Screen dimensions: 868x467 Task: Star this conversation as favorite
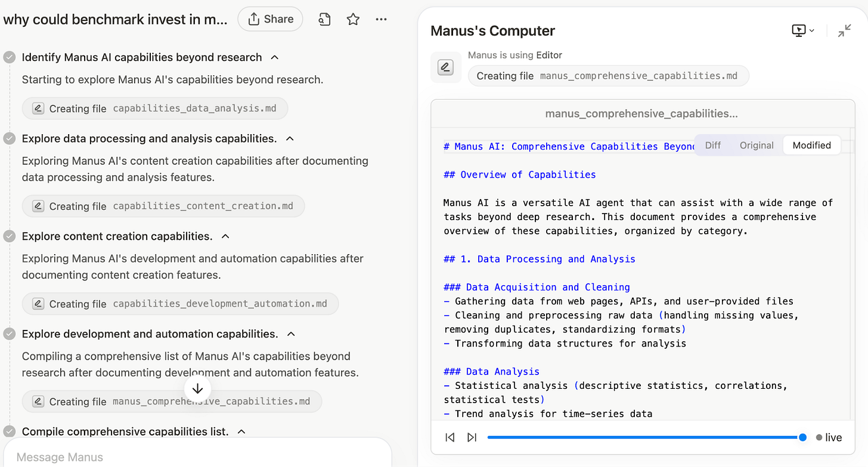(353, 19)
